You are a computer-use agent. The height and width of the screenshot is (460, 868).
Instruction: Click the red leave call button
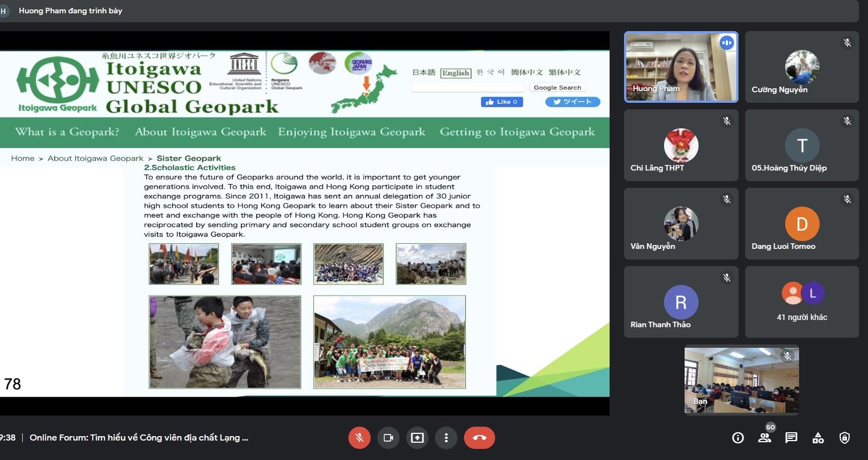point(480,438)
